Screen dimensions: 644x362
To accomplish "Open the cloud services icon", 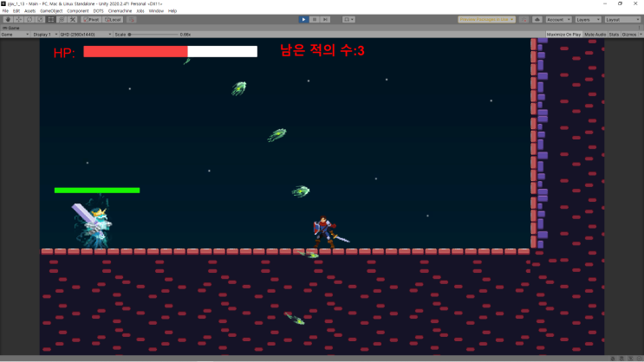I will point(537,19).
